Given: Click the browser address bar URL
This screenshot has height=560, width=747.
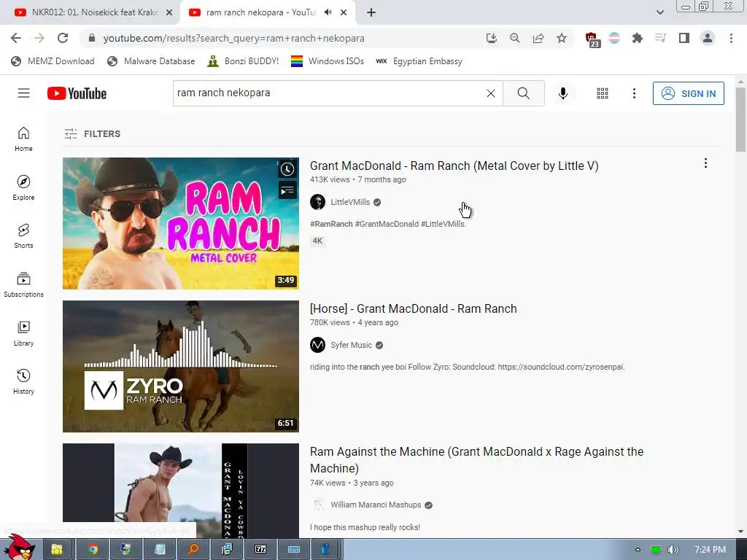Looking at the screenshot, I should [233, 38].
